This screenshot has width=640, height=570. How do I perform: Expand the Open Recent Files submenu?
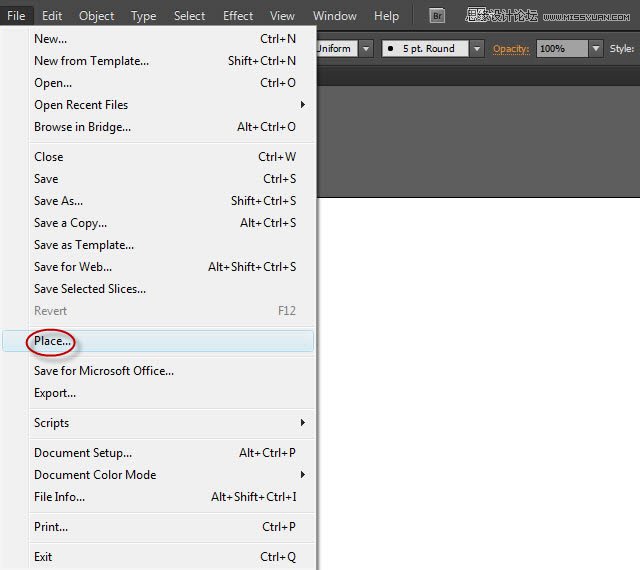[x=81, y=105]
